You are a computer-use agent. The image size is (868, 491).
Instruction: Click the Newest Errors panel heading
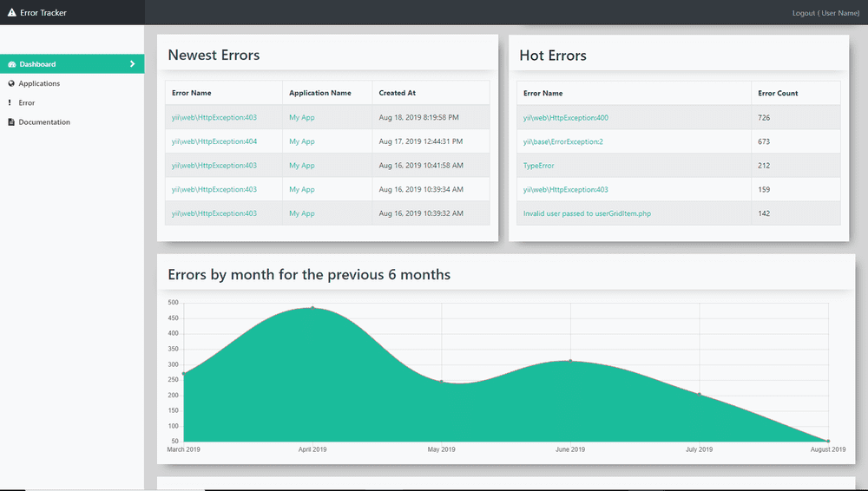coord(214,55)
